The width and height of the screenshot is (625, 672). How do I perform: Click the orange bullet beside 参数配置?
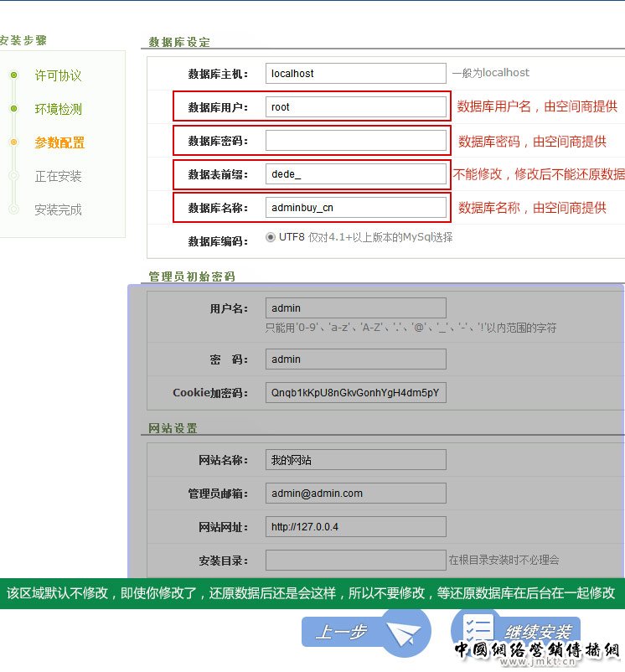[13, 142]
